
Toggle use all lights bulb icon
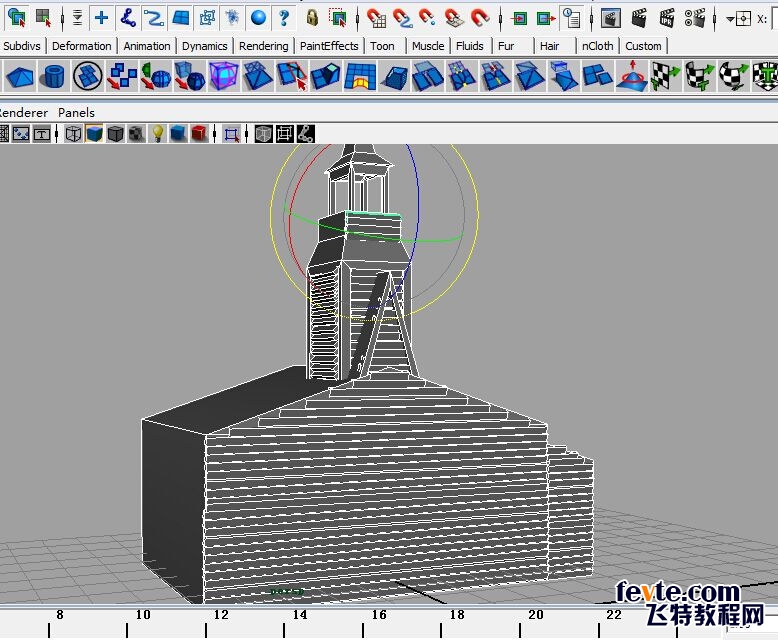tap(158, 134)
